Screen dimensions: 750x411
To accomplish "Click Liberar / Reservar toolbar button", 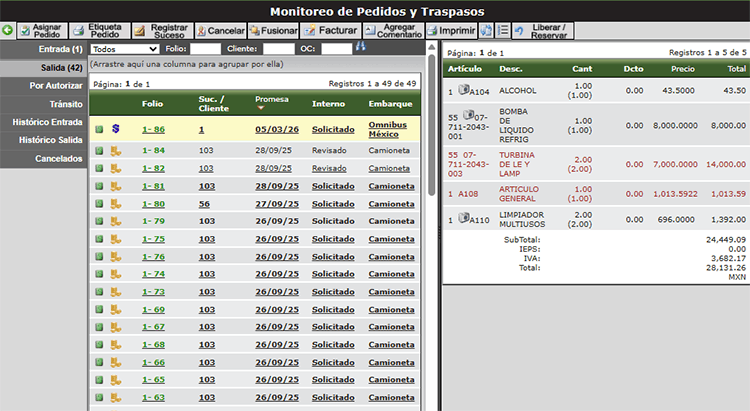I will 543,31.
